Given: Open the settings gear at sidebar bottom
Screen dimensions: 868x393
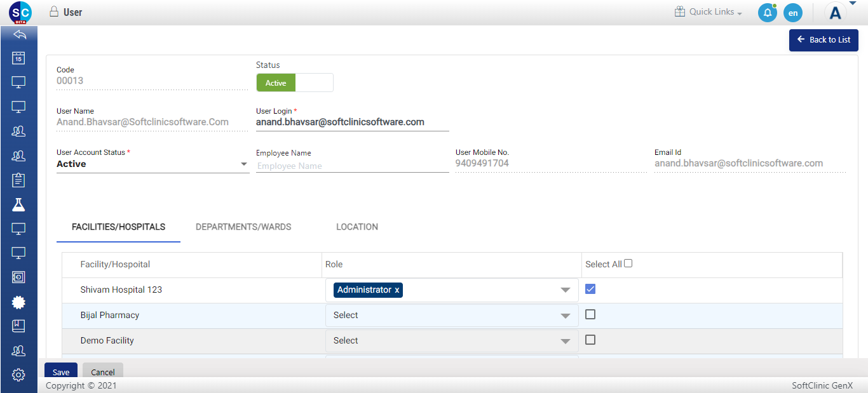Looking at the screenshot, I should pyautogui.click(x=18, y=375).
